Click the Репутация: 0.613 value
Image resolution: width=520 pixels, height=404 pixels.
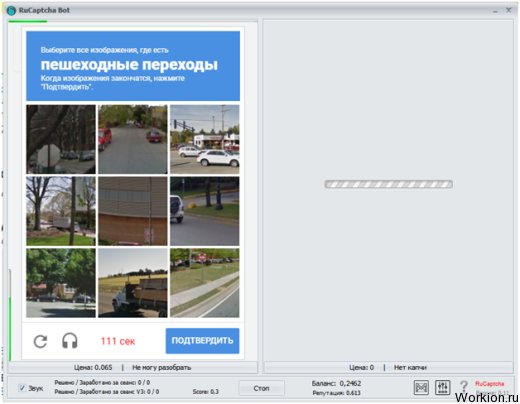(337, 393)
